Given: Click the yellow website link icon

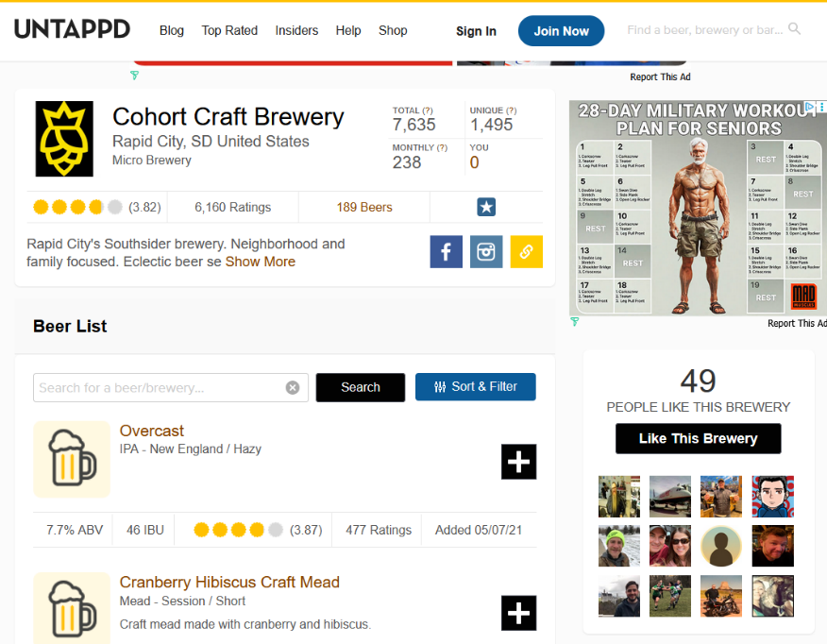Looking at the screenshot, I should [527, 252].
